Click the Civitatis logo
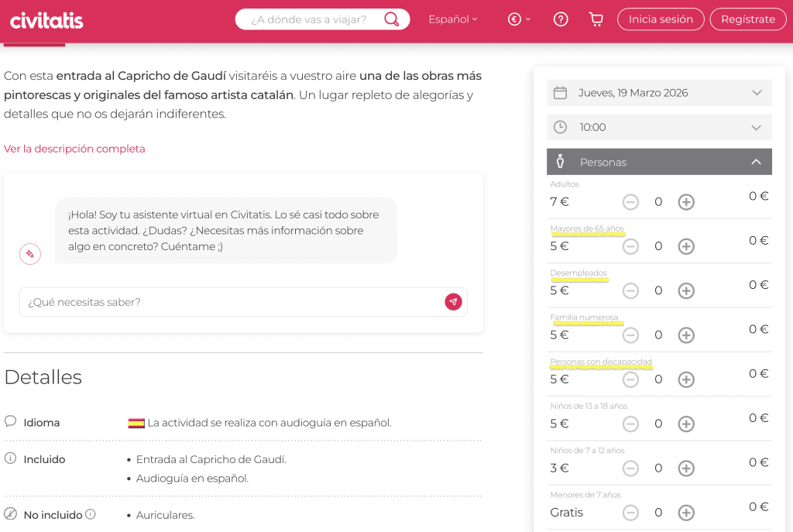 pyautogui.click(x=46, y=20)
